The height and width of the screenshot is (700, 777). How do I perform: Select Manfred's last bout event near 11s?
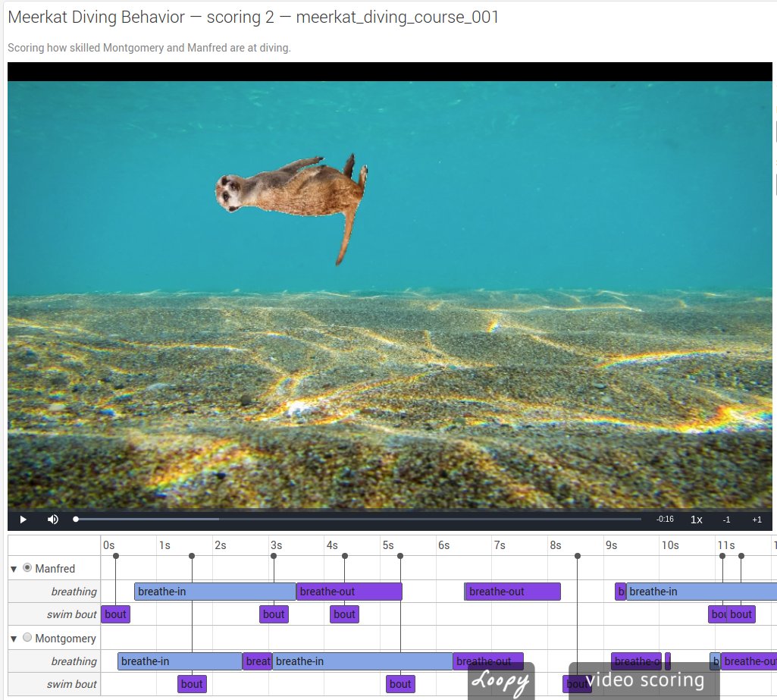point(741,614)
